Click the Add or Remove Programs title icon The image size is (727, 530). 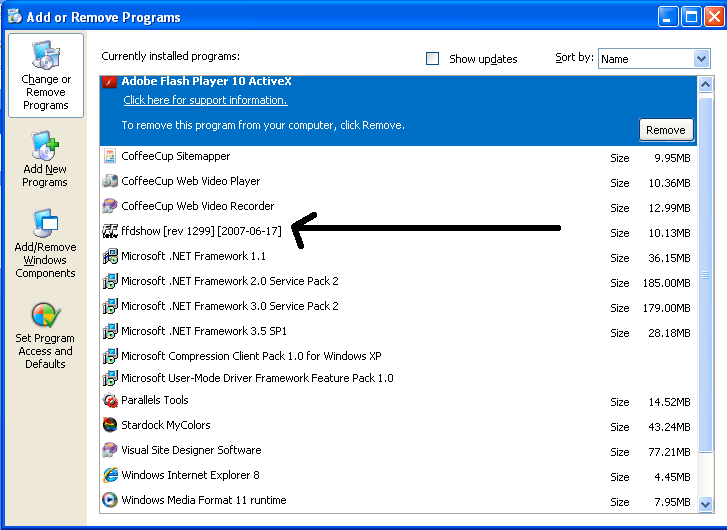(15, 17)
